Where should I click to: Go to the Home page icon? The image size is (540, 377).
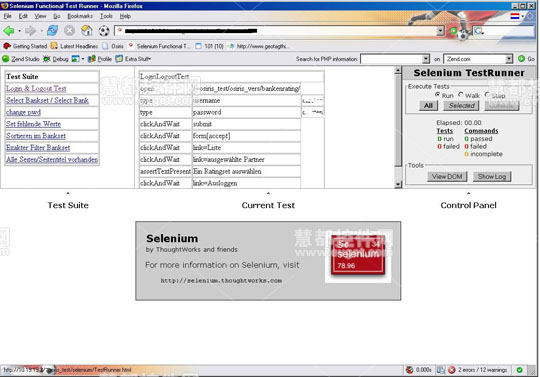pos(86,31)
